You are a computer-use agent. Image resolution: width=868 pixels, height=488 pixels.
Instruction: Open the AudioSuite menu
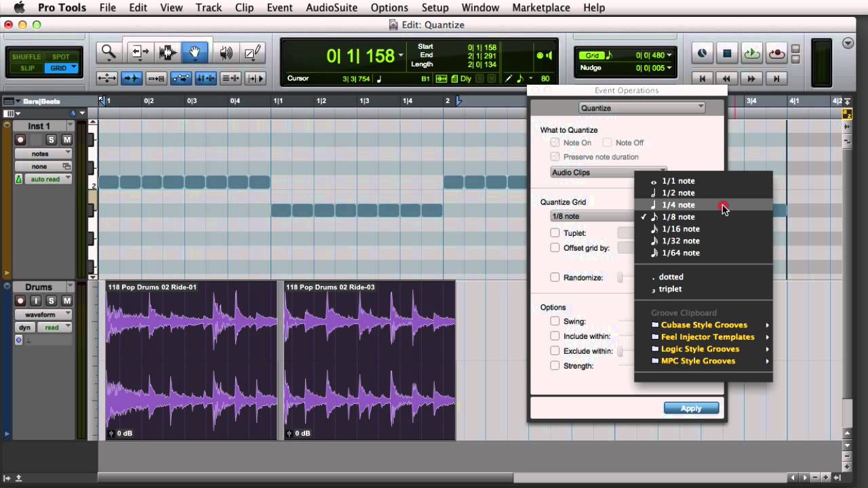pyautogui.click(x=331, y=7)
